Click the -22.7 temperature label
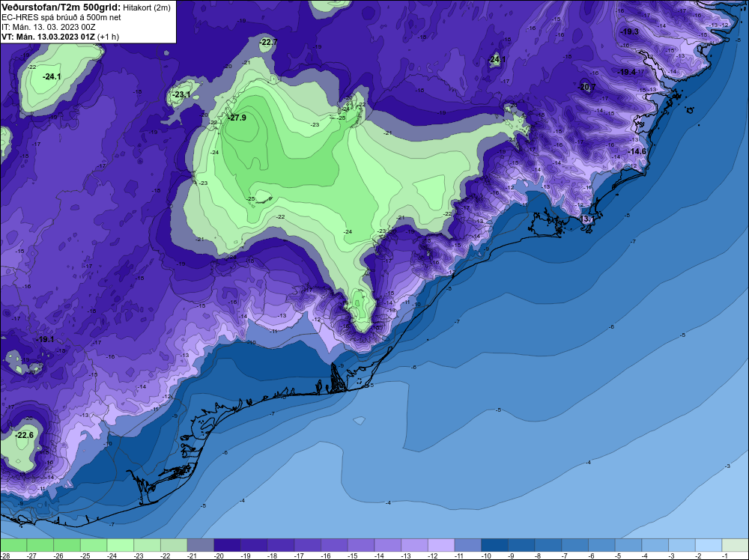749x560 pixels. click(x=268, y=43)
